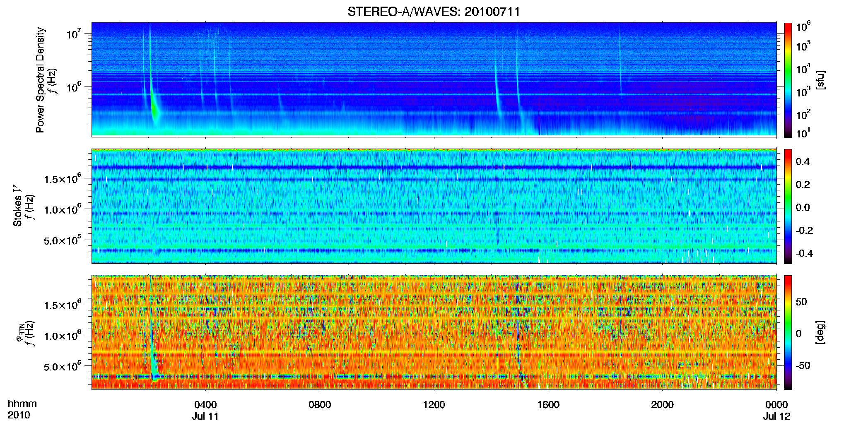Click the 0.0 Stokes colorbar tick value
Image resolution: width=868 pixels, height=447 pixels.
pos(803,207)
